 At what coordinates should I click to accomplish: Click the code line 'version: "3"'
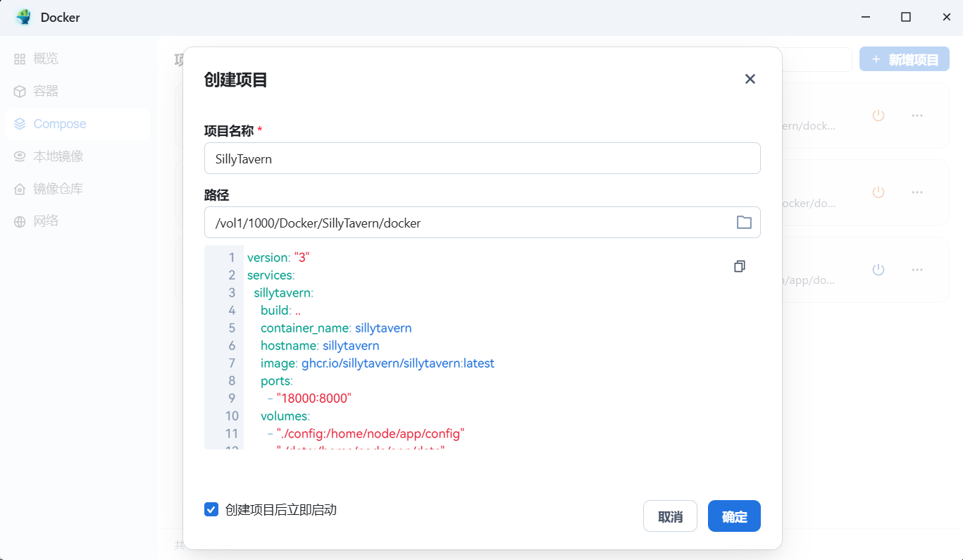[x=278, y=258]
